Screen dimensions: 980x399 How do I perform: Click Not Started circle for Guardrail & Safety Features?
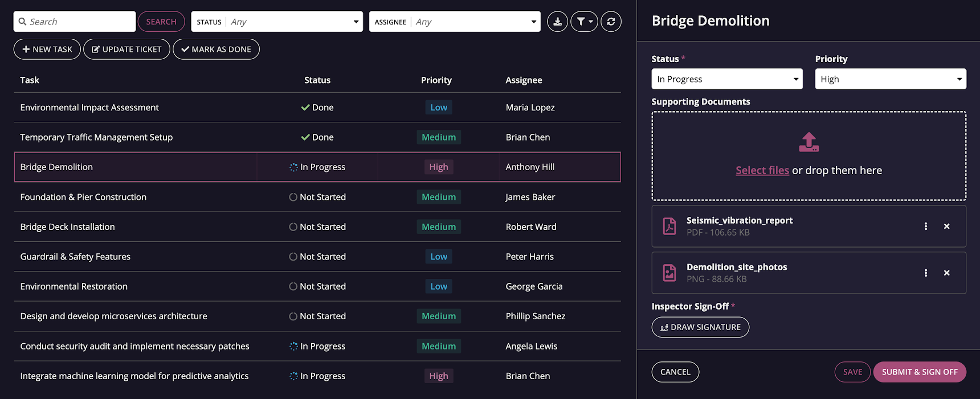click(x=293, y=257)
